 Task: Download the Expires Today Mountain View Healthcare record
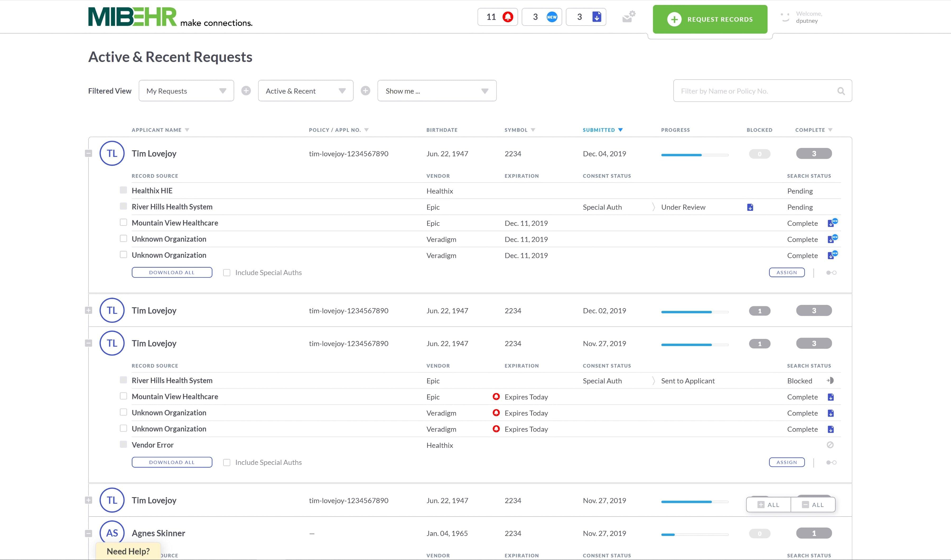(x=831, y=397)
